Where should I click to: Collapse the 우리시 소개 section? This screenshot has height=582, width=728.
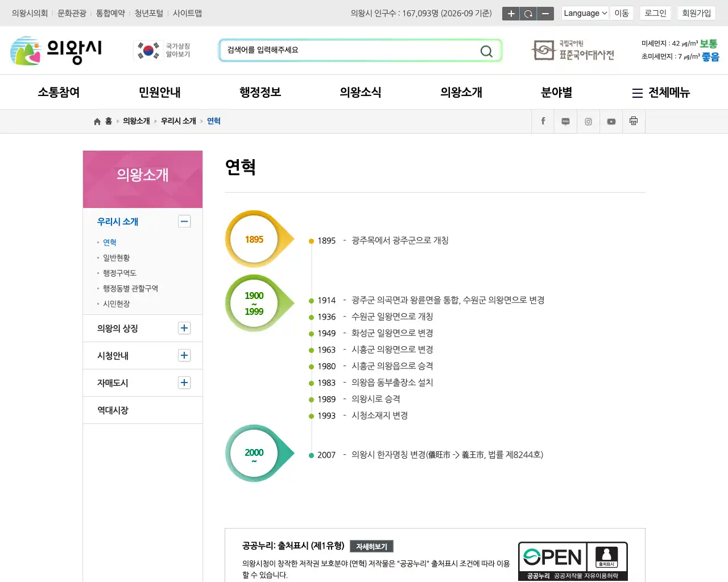(184, 222)
